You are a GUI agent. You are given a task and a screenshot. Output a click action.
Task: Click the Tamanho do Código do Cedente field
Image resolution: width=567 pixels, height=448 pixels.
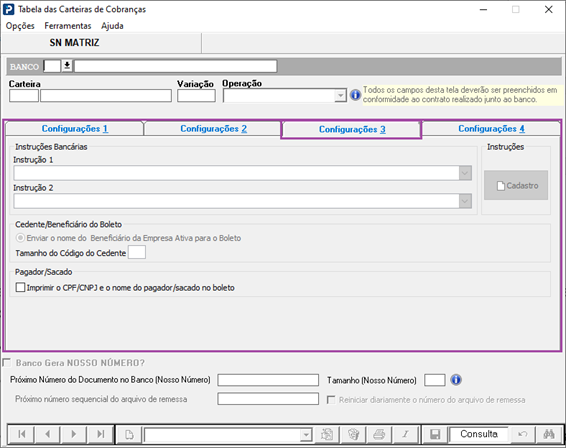(x=137, y=252)
